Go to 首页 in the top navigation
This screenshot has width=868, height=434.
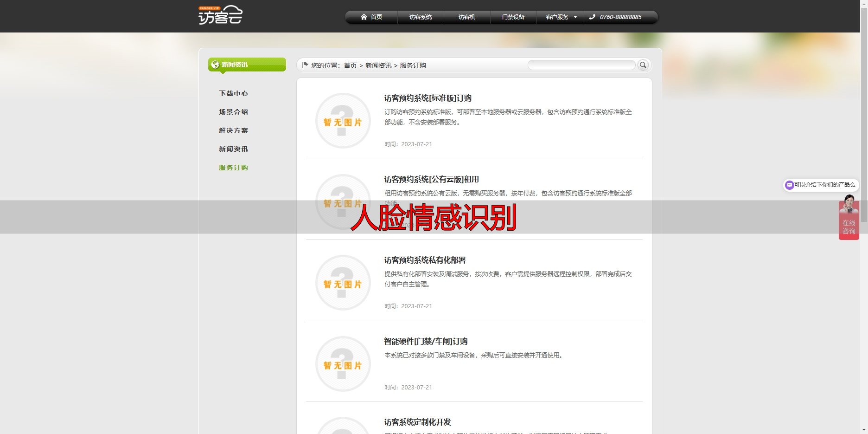[x=377, y=17]
